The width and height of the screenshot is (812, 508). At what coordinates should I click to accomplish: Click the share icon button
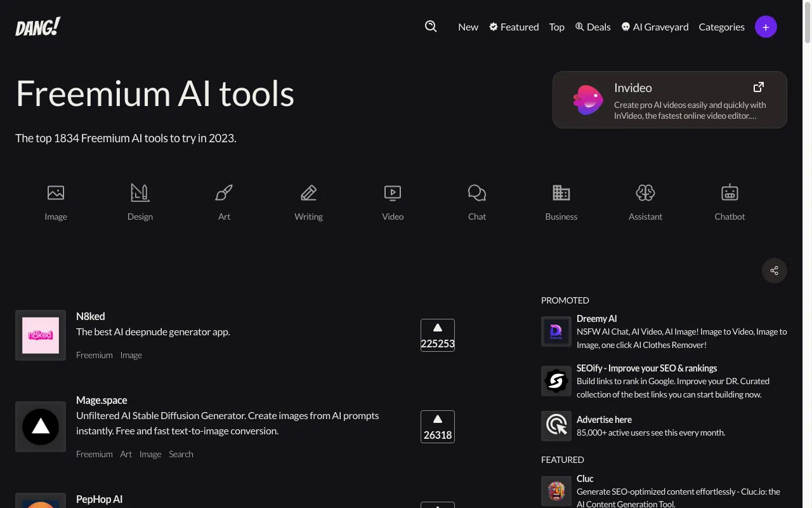click(774, 271)
